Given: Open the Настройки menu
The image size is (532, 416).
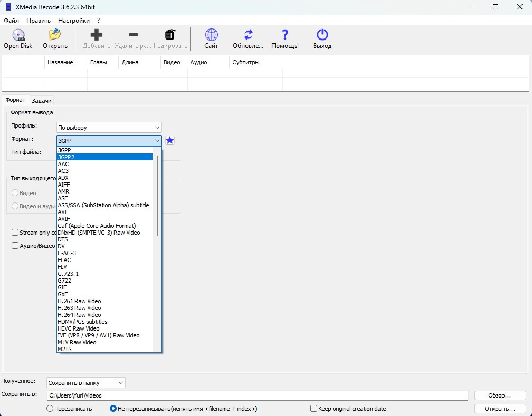Looking at the screenshot, I should [x=73, y=21].
